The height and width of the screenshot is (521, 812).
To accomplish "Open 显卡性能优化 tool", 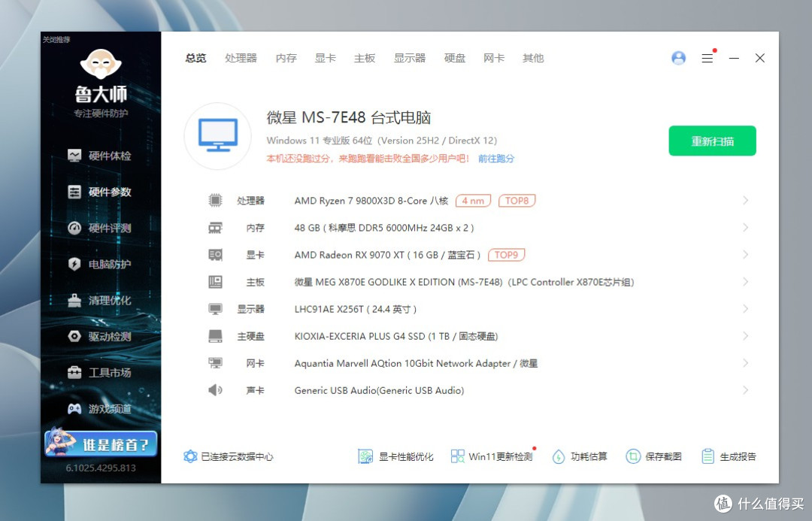I will pos(395,456).
